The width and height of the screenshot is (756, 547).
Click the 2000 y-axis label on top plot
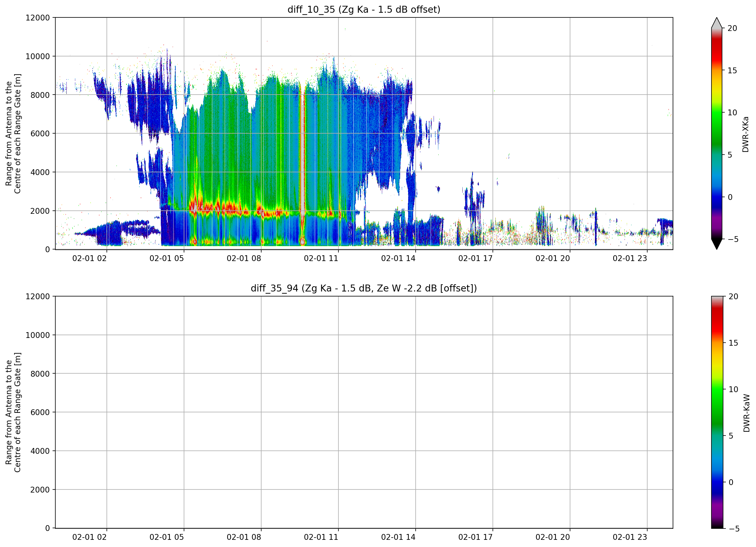[40, 211]
